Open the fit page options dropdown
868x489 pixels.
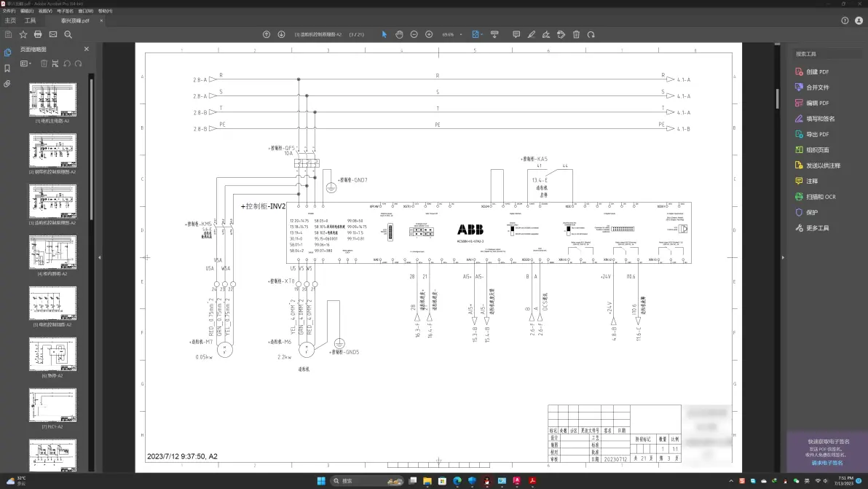[x=477, y=34]
